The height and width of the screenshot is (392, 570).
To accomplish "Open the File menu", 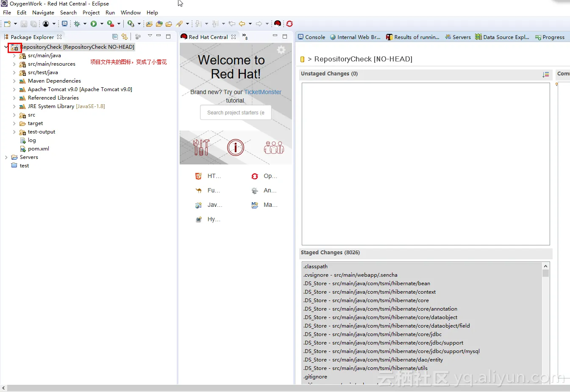I will point(7,13).
